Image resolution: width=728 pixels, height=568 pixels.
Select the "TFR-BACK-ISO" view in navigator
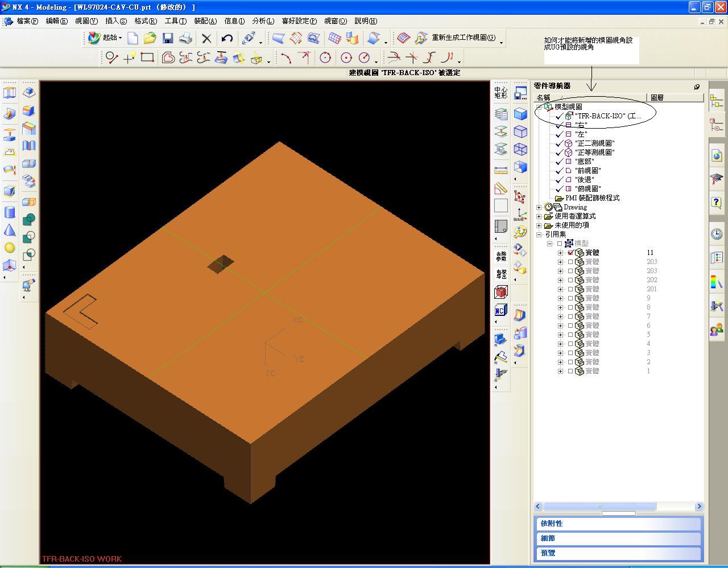pos(608,116)
